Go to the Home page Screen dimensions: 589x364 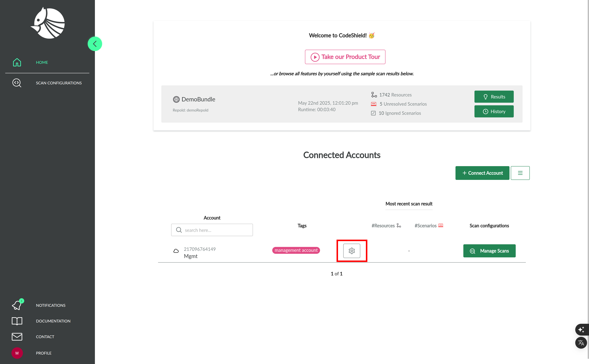(x=42, y=62)
